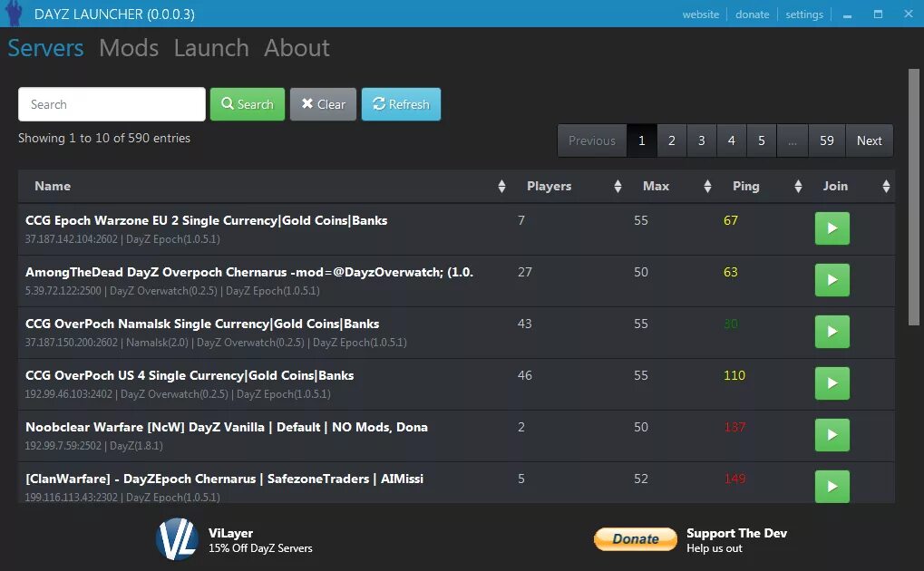Click Support The Dev text

pos(736,533)
